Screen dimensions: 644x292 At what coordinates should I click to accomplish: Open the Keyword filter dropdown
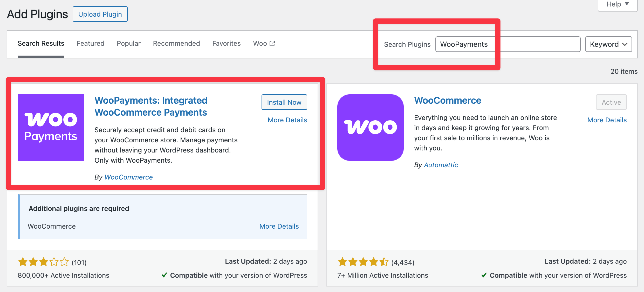click(608, 44)
